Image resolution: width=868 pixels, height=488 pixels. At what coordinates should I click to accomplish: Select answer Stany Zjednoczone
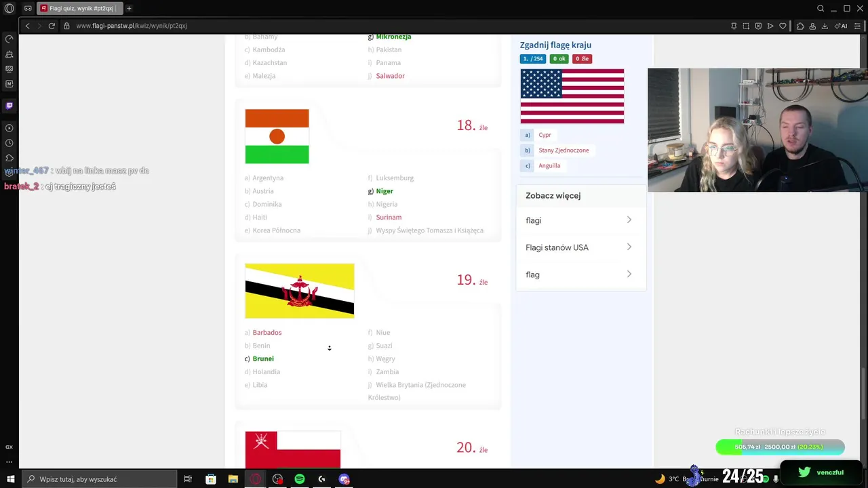click(x=564, y=150)
